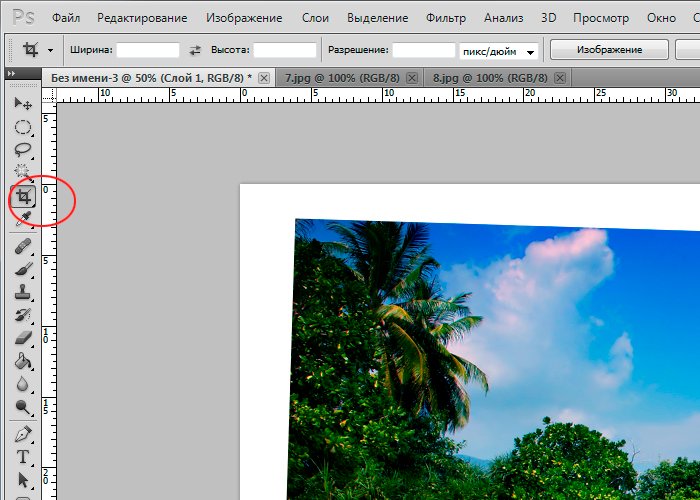Select the Move tool
This screenshot has width=700, height=500.
click(22, 103)
